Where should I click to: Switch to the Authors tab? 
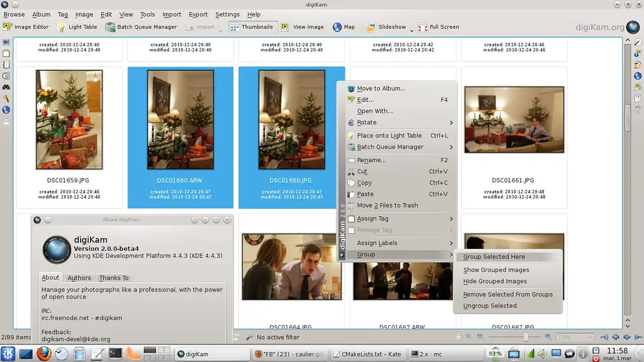click(x=79, y=278)
